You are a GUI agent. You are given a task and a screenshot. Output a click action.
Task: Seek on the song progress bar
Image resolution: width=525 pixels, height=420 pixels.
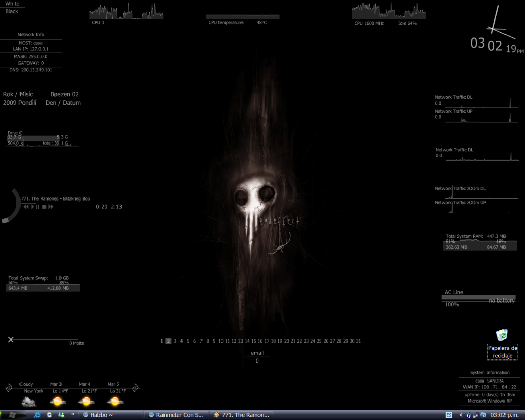[x=72, y=203]
